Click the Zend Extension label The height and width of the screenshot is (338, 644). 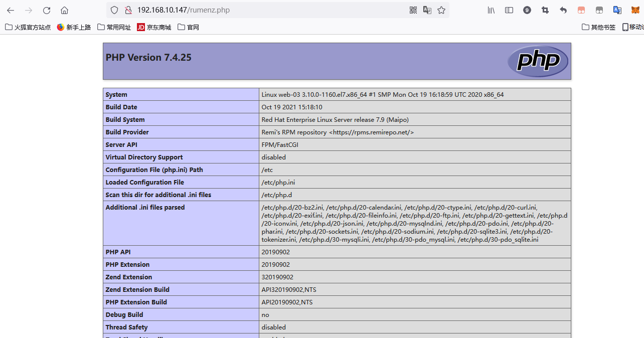point(128,277)
